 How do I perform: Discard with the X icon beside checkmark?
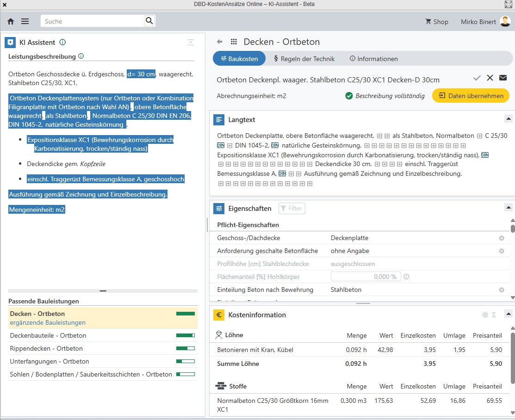pyautogui.click(x=490, y=78)
